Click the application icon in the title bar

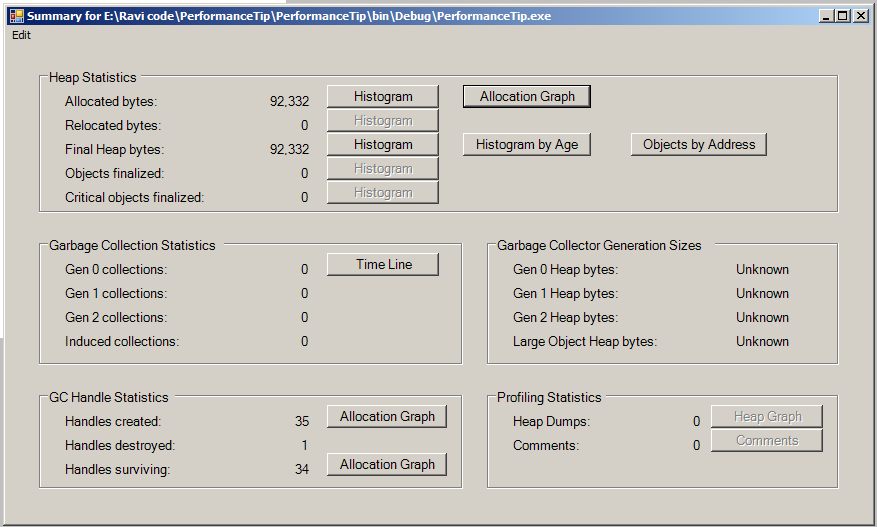17,16
